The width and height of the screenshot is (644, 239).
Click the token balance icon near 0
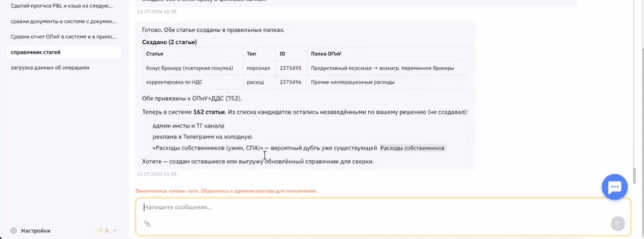(100, 231)
